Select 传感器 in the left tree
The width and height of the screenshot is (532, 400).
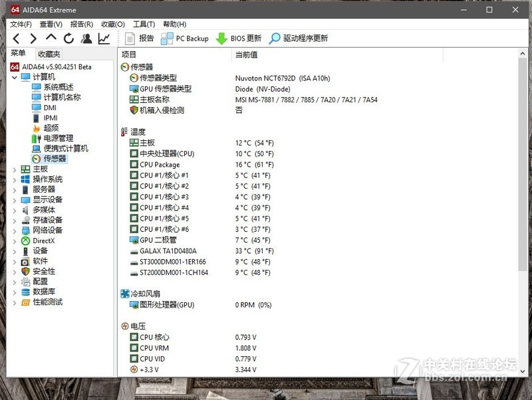49,159
